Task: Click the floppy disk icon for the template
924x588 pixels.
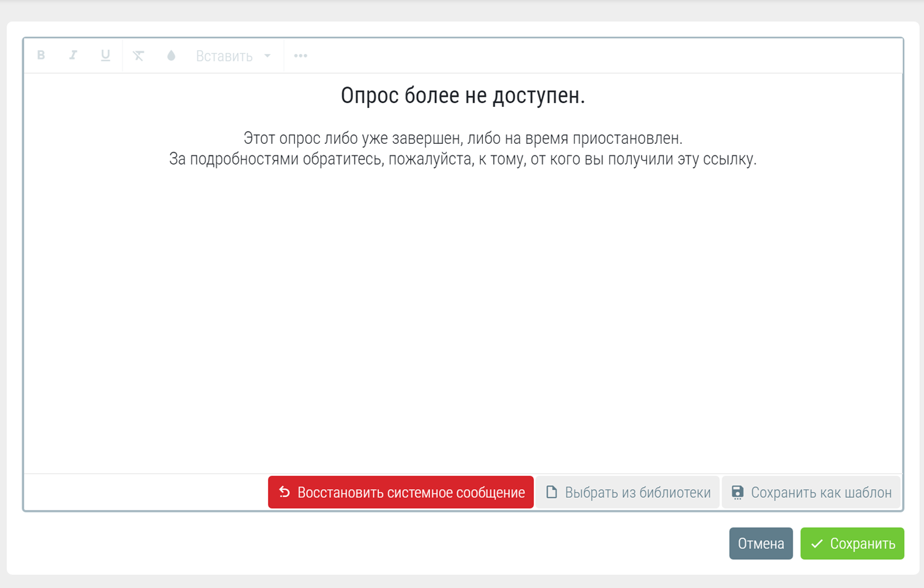Action: pyautogui.click(x=737, y=492)
